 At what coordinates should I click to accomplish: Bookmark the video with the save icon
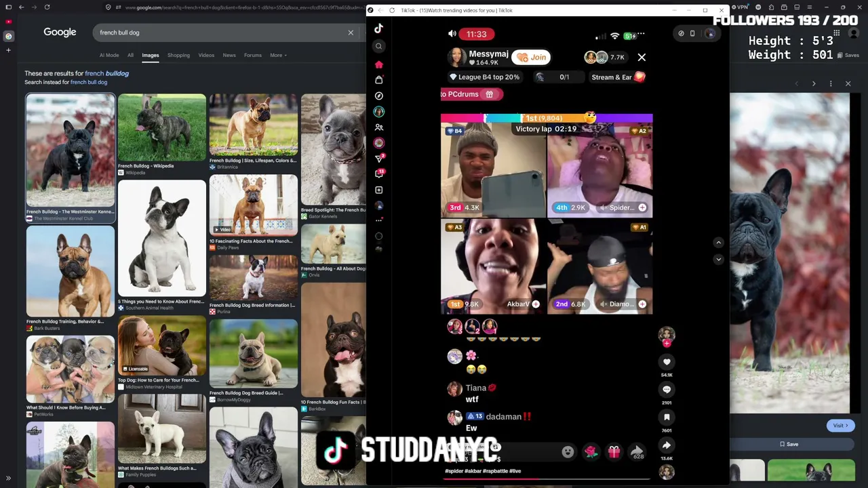coord(667,418)
